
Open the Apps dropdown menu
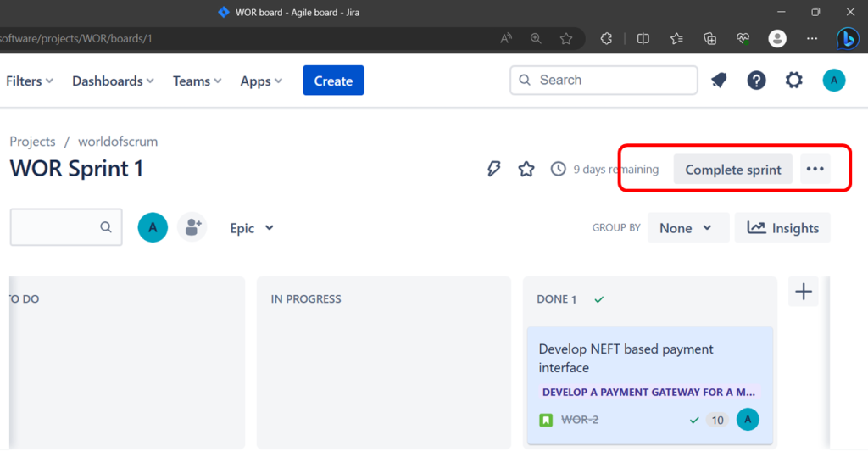click(261, 81)
